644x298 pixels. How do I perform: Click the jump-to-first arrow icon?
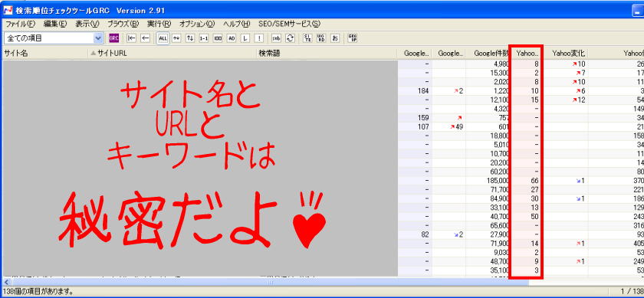coord(131,38)
